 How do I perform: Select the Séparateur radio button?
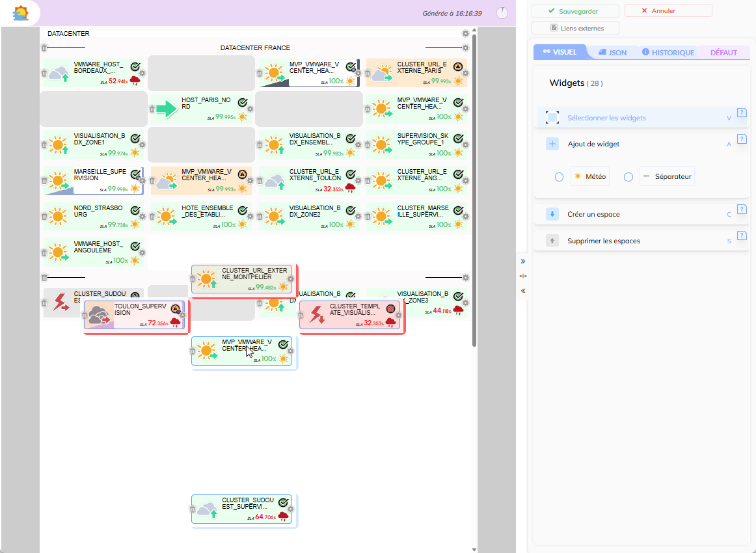(628, 177)
